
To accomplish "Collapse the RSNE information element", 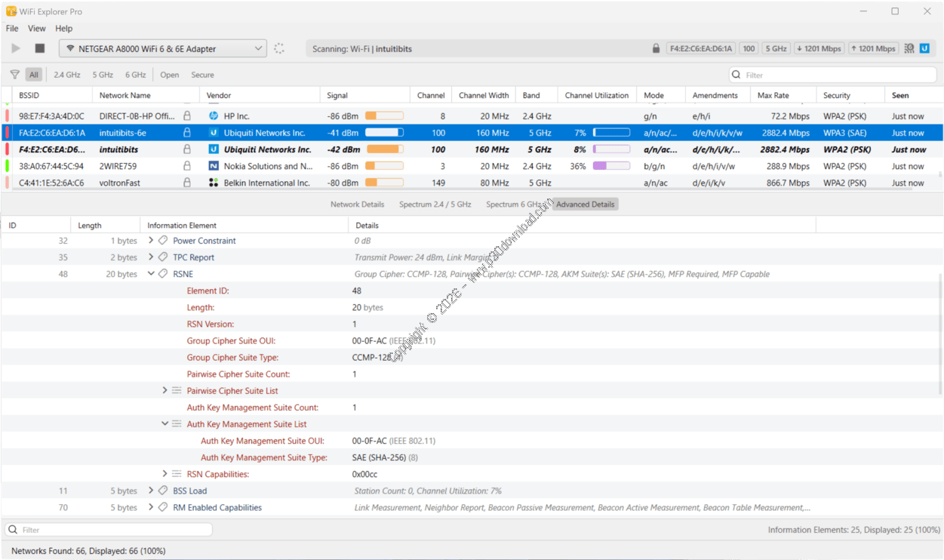I will pos(151,274).
